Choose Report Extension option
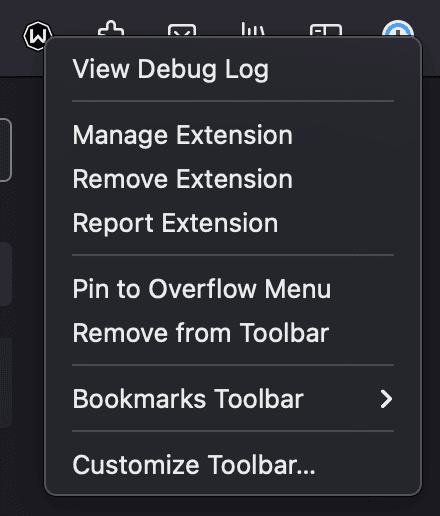The height and width of the screenshot is (516, 440). (175, 223)
